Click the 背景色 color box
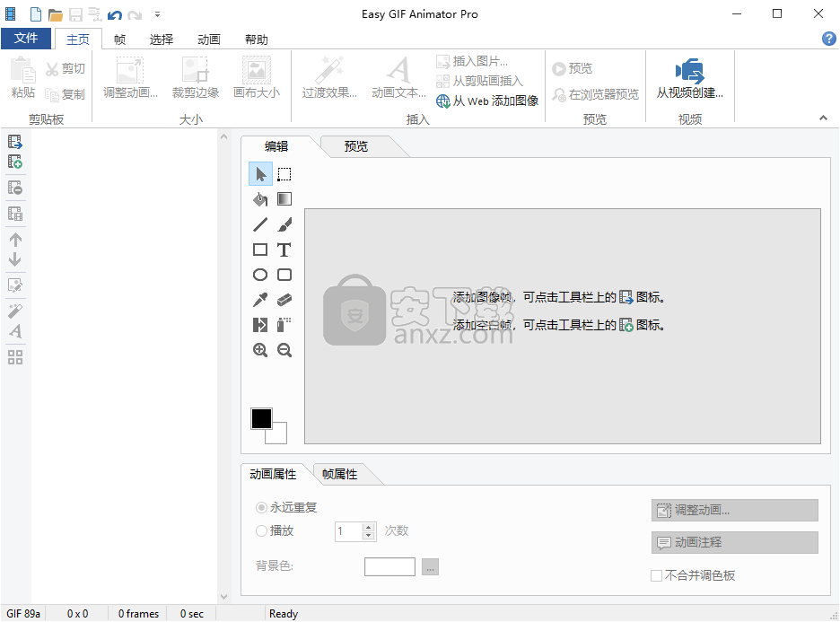840x622 pixels. (389, 566)
